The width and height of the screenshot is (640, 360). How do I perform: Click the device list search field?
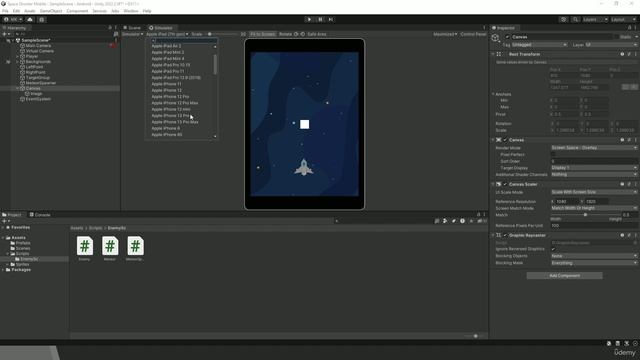point(184,40)
